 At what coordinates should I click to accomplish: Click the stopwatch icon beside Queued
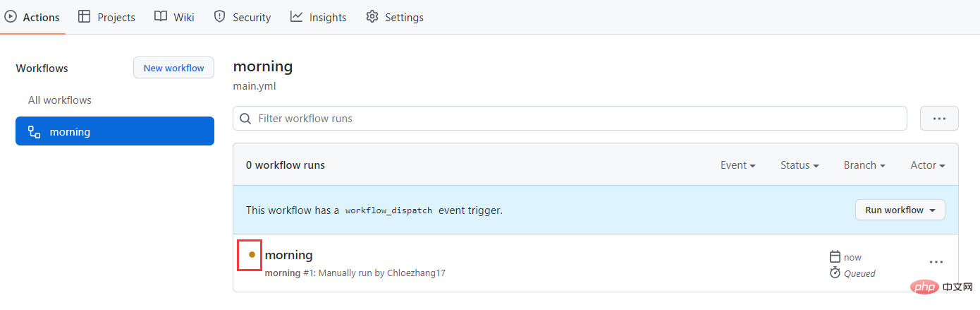click(835, 273)
